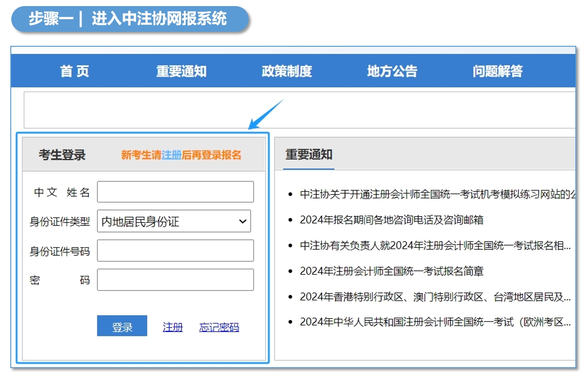Click the blue 注册 link in orange header text
The height and width of the screenshot is (377, 588).
coord(171,155)
